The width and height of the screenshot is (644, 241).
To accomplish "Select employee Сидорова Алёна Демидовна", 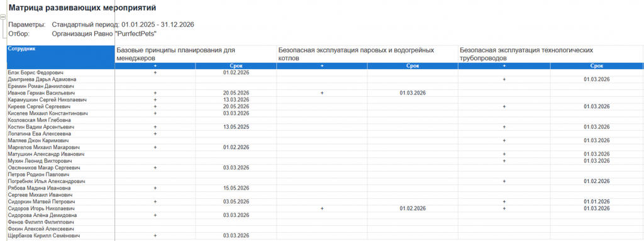I will pyautogui.click(x=42, y=215).
